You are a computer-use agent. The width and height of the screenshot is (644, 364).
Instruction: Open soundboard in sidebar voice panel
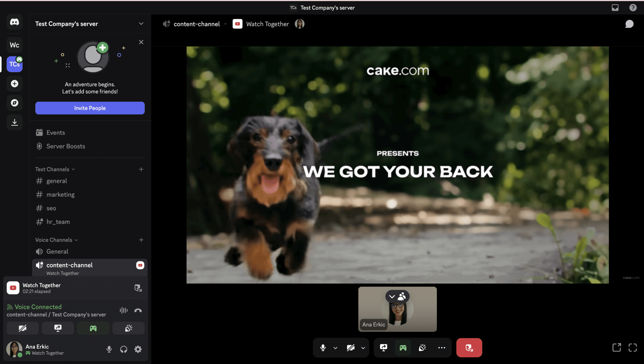tap(129, 328)
